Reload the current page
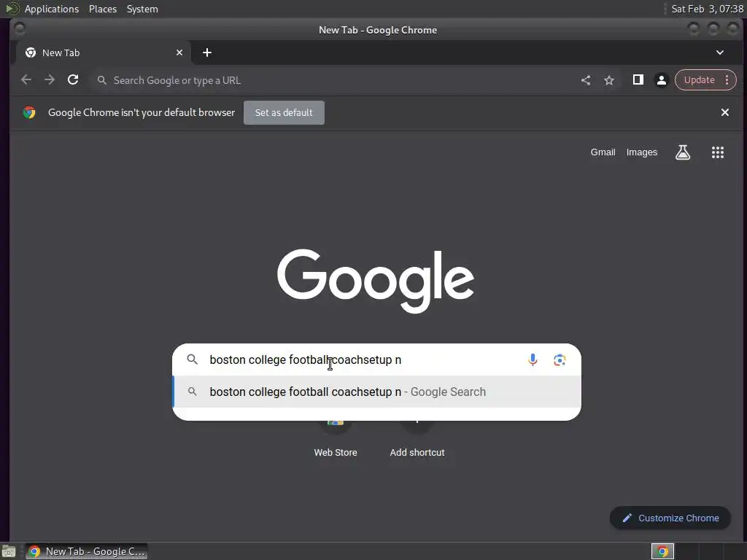Viewport: 747px width, 560px height. 73,80
